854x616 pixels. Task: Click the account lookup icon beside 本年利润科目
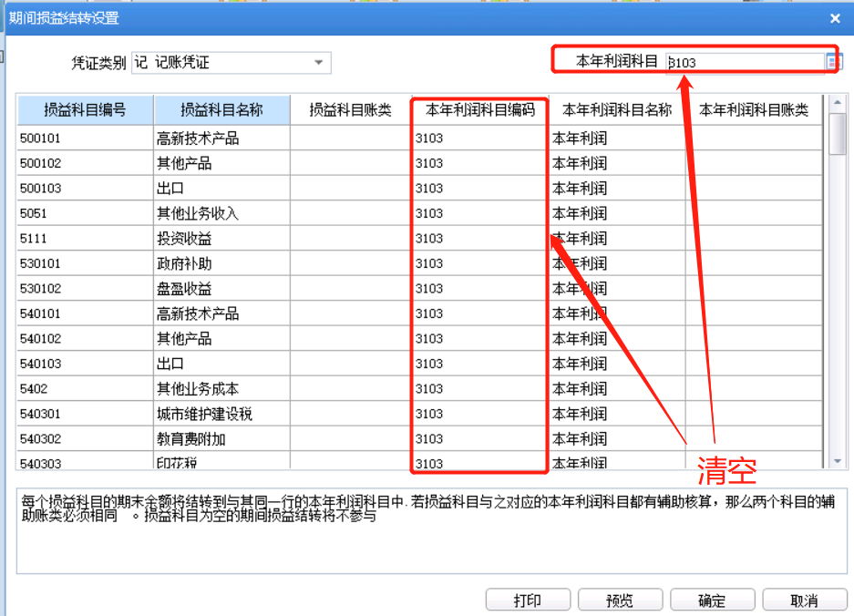point(831,62)
